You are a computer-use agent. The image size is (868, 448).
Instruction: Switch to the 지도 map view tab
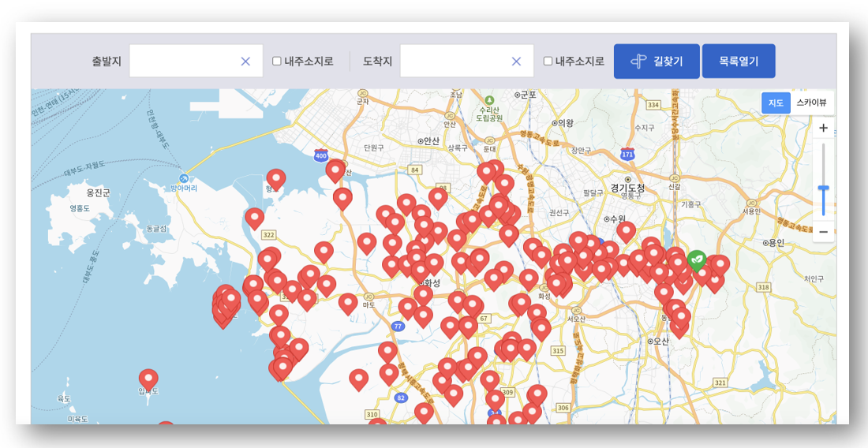(x=776, y=103)
